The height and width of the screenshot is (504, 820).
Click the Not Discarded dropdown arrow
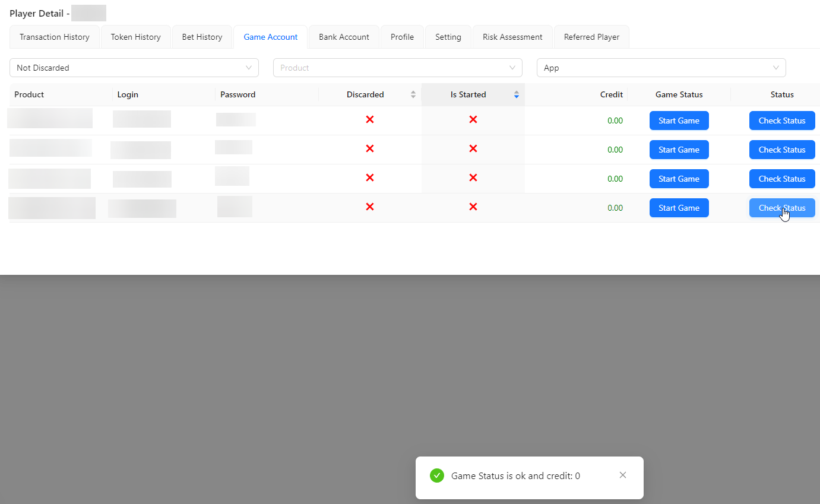click(249, 68)
